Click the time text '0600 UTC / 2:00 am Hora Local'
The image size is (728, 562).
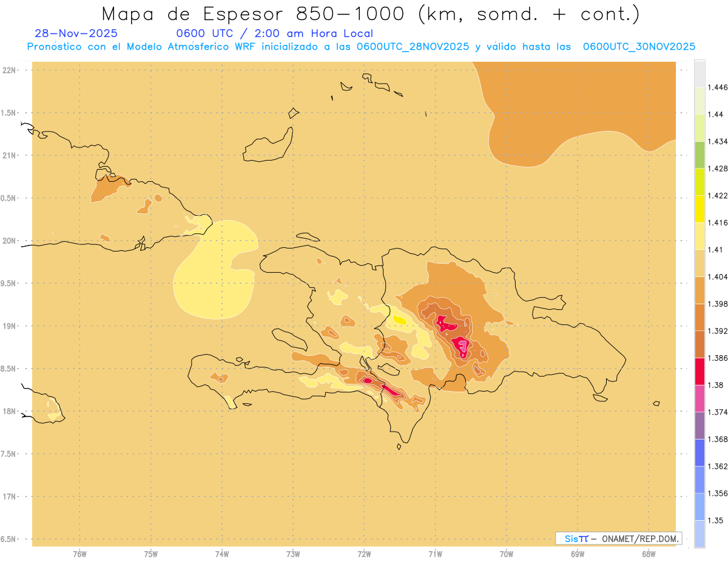click(275, 33)
